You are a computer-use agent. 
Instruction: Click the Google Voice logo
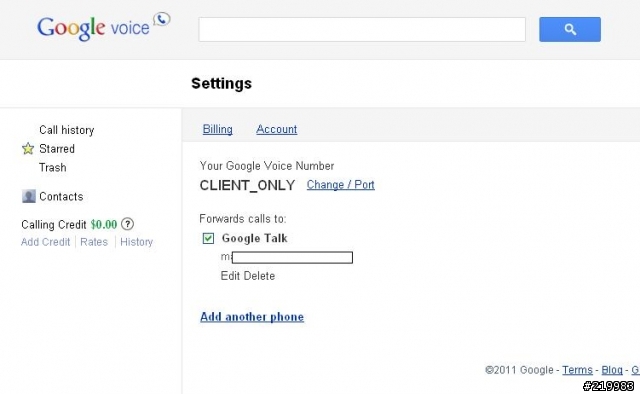coord(104,27)
